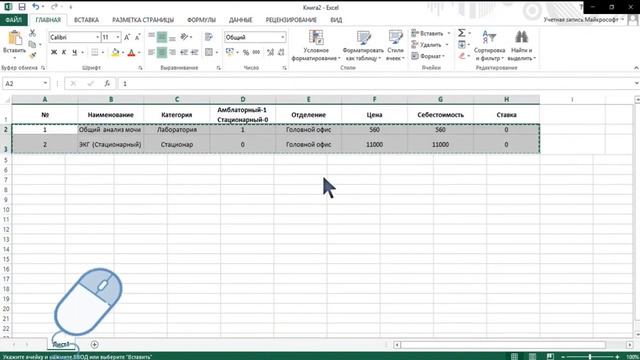
Task: Add a new sheet with plus button
Action: pos(94,345)
